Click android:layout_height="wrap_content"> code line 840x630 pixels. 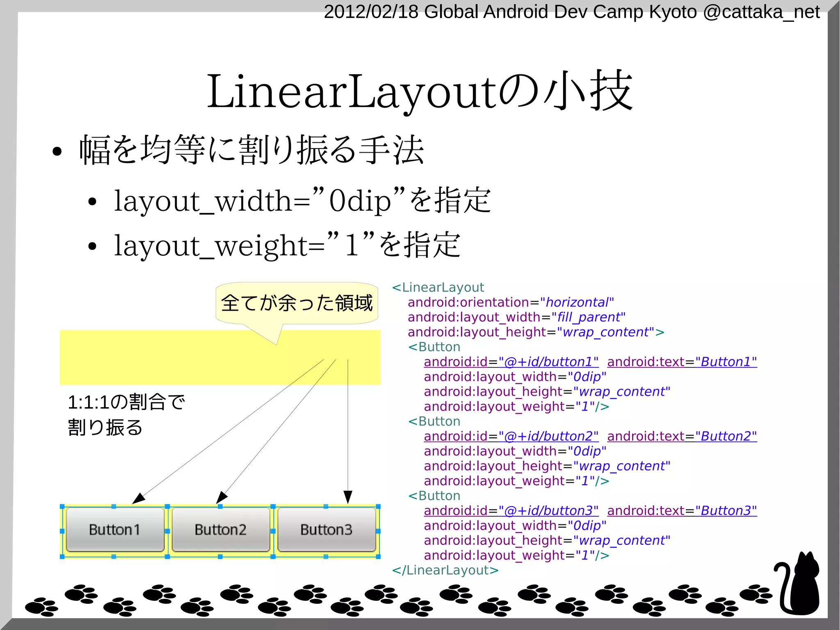(x=536, y=332)
